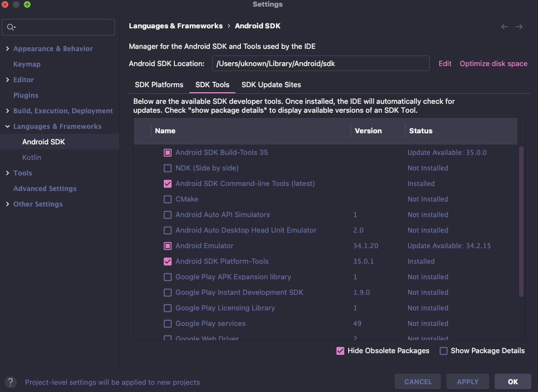538x392 pixels.
Task: Check Google Play APK Expansion library box
Action: tap(168, 277)
